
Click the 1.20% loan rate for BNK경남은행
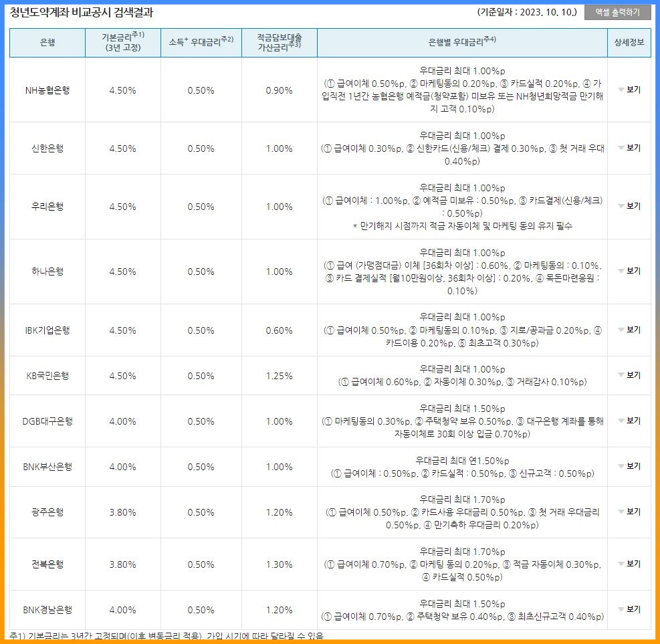click(280, 609)
